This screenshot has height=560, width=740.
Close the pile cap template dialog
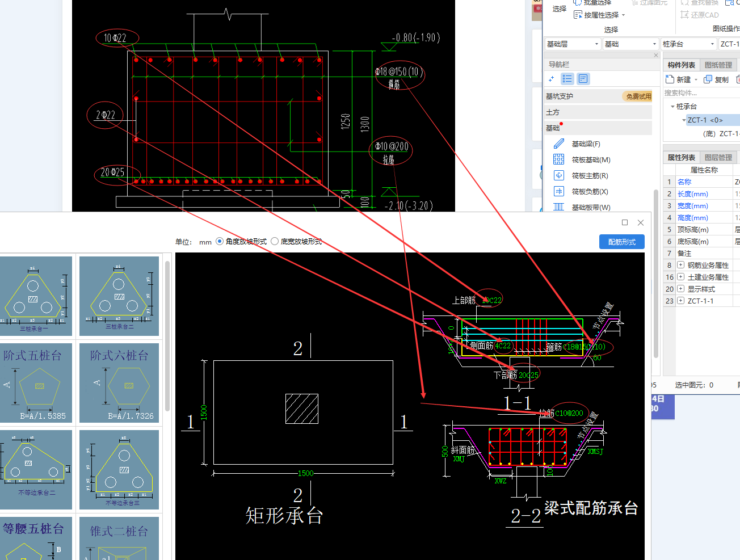[641, 222]
